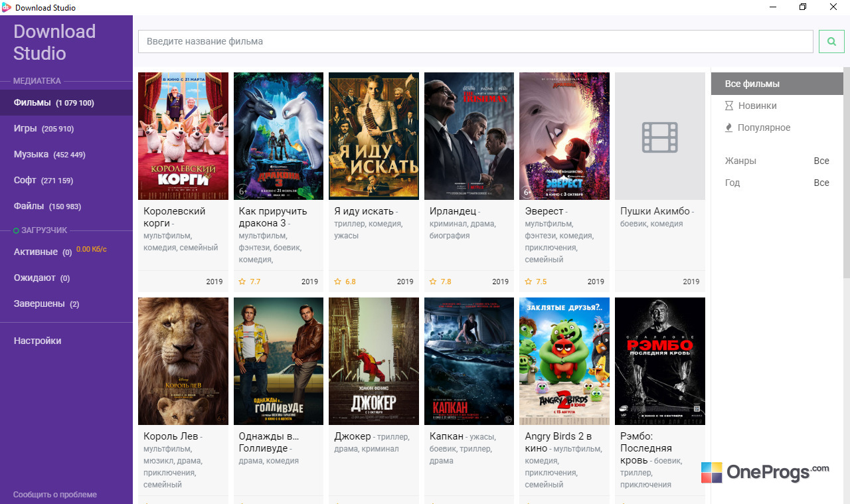Minimize the Download Studio window
This screenshot has width=850, height=504.
pyautogui.click(x=772, y=7)
